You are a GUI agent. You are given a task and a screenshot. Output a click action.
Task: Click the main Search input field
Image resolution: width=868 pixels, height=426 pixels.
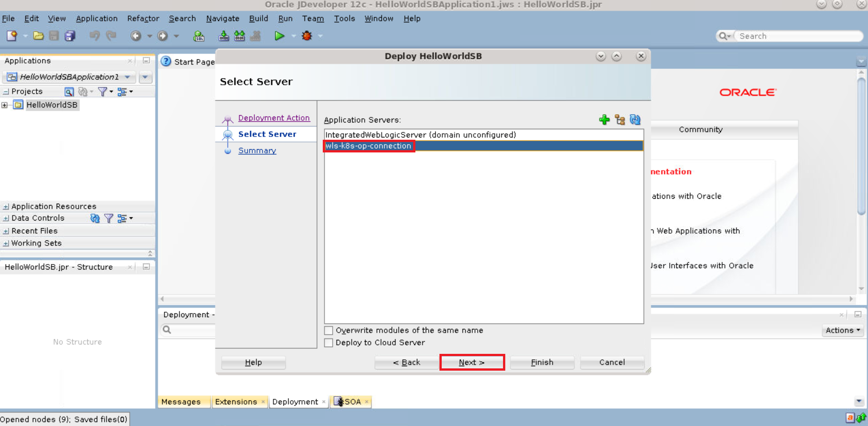798,36
